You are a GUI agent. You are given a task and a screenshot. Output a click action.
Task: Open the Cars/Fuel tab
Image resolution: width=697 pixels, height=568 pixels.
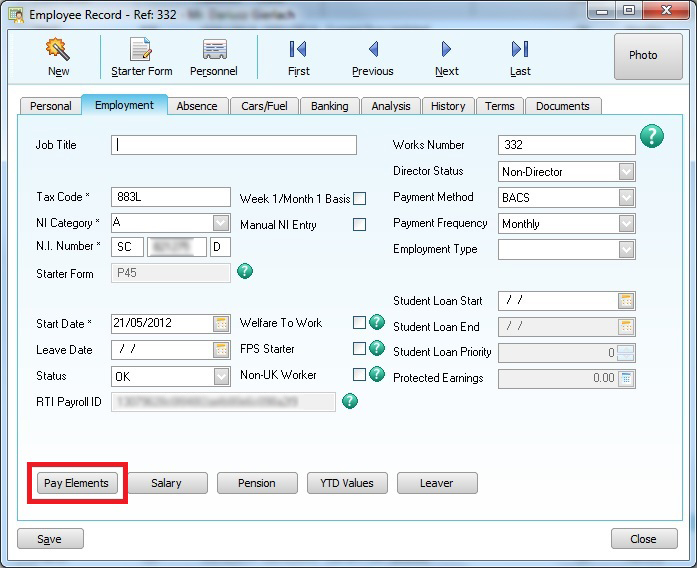tap(264, 106)
